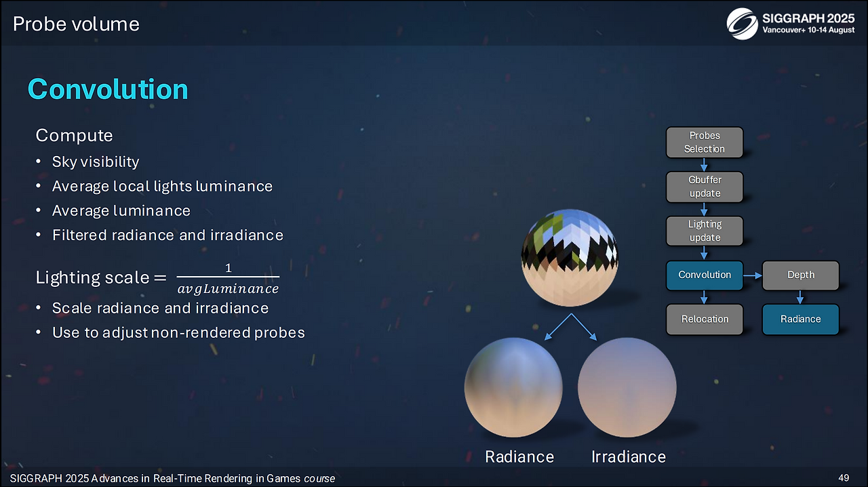The image size is (868, 487).
Task: Click the highlighted Convolution flowchart box
Action: 705,275
